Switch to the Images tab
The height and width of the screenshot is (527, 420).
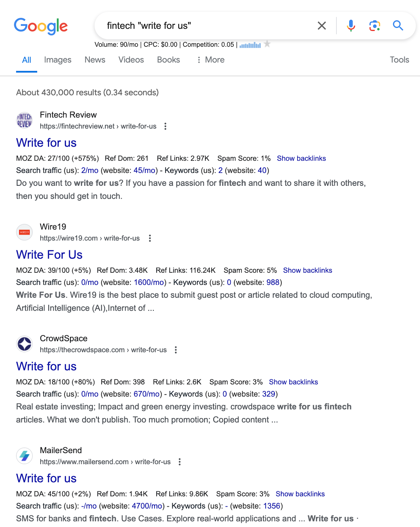(x=58, y=60)
